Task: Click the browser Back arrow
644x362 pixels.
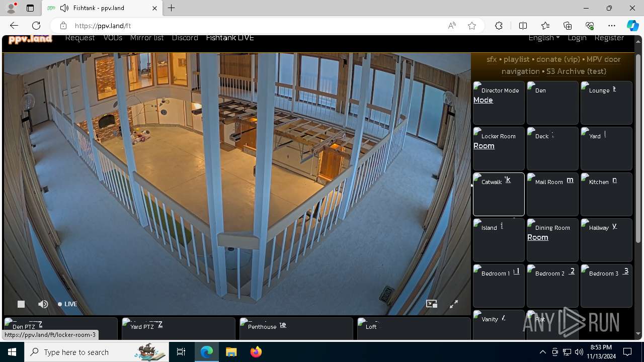Action: click(x=14, y=26)
